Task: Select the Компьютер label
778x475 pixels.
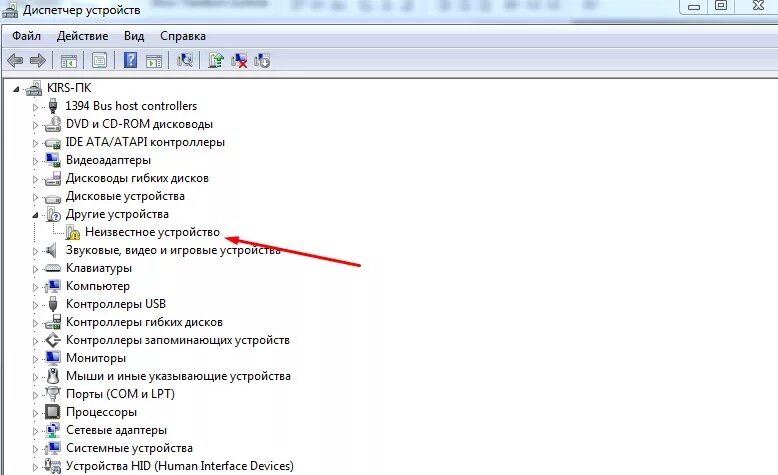Action: click(x=98, y=286)
